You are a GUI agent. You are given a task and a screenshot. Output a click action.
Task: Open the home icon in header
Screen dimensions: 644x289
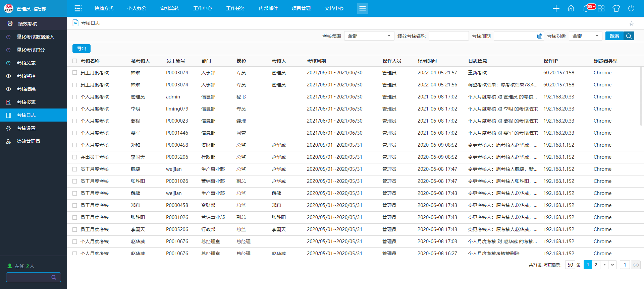pos(571,8)
